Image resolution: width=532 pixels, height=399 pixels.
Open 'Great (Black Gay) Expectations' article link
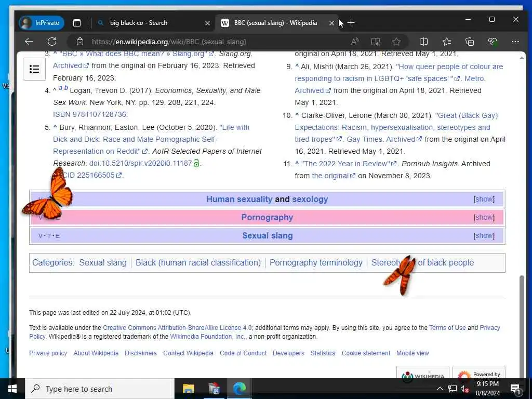pos(396,127)
